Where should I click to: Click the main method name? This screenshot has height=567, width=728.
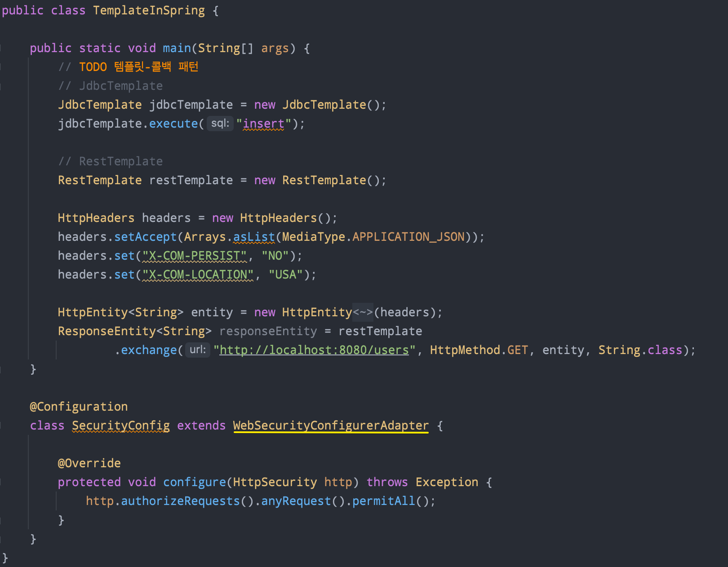pos(177,48)
